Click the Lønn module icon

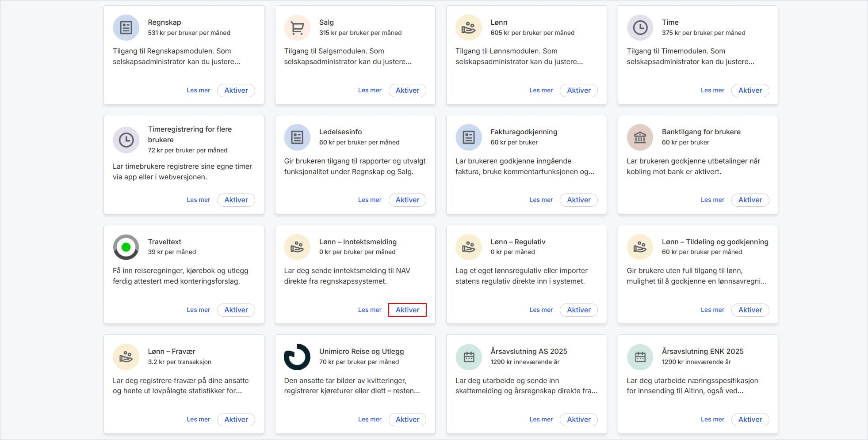[469, 27]
